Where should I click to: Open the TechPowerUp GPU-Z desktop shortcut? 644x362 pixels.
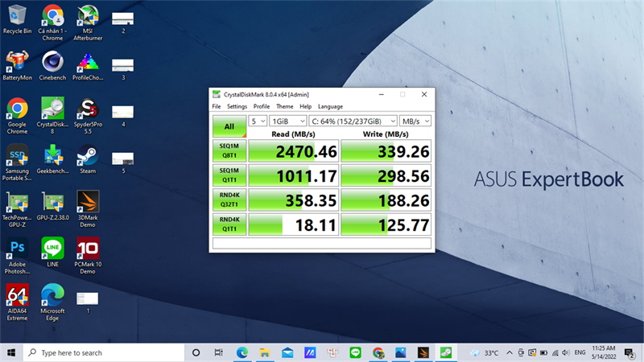point(17,209)
